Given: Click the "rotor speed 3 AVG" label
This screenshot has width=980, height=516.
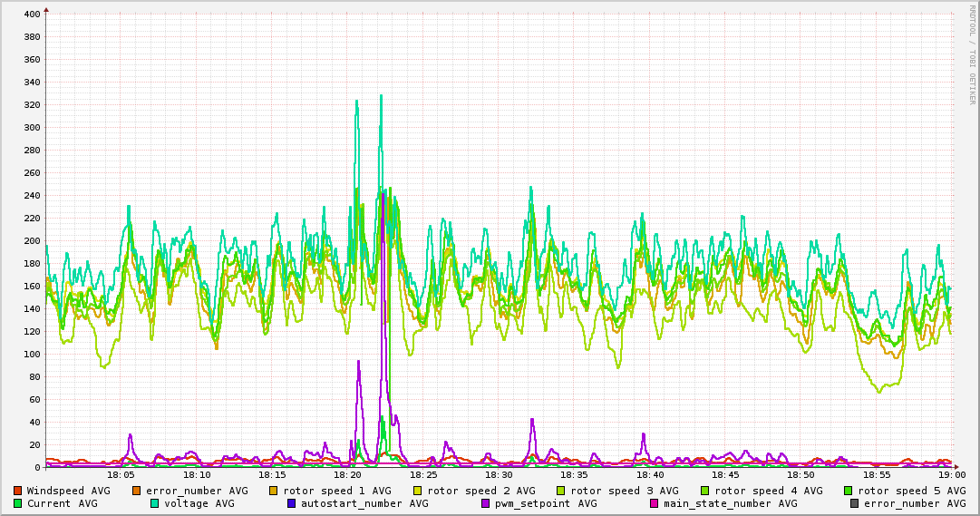Looking at the screenshot, I should click(x=625, y=491).
